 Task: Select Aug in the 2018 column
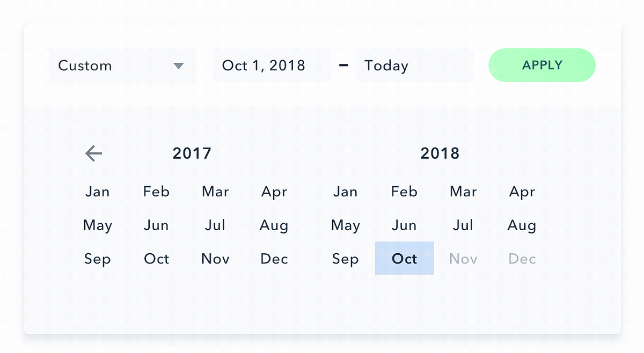(522, 225)
